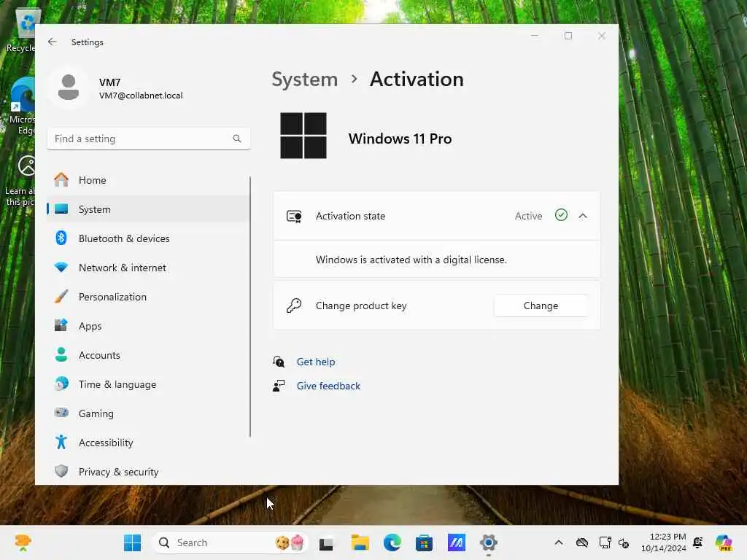Image resolution: width=747 pixels, height=560 pixels.
Task: Click the green Active checkmark icon
Action: point(561,215)
